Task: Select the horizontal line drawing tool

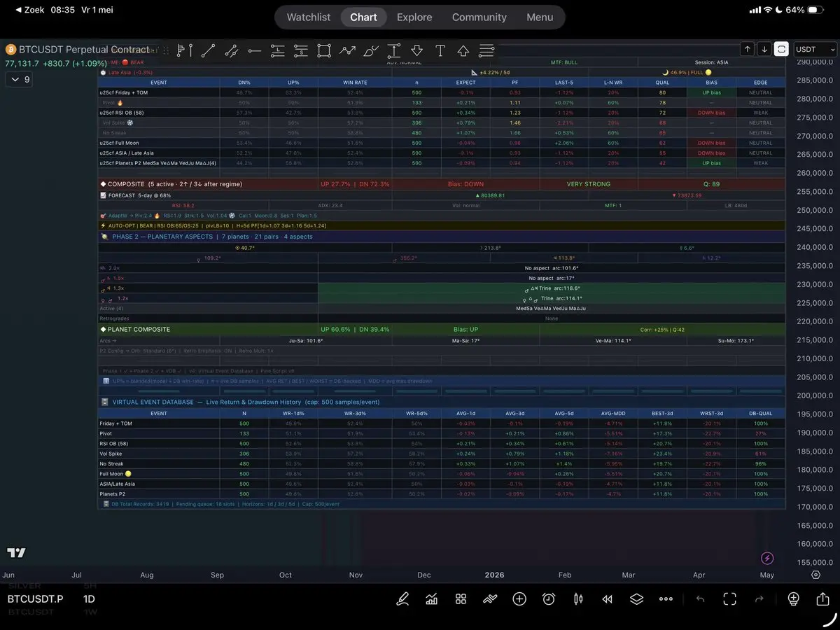Action: [x=255, y=50]
